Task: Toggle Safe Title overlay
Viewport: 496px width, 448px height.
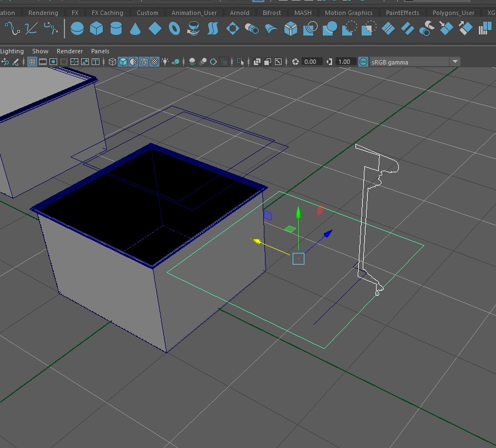Action: coord(95,62)
